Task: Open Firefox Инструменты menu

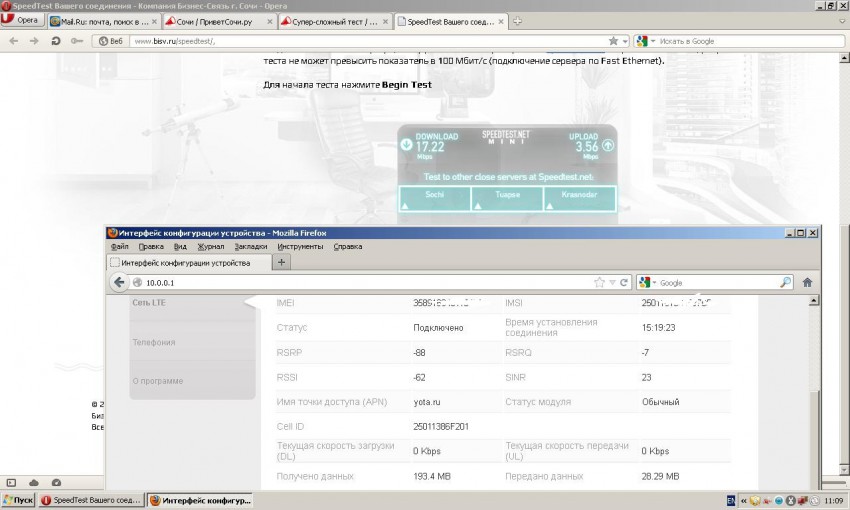Action: click(299, 246)
